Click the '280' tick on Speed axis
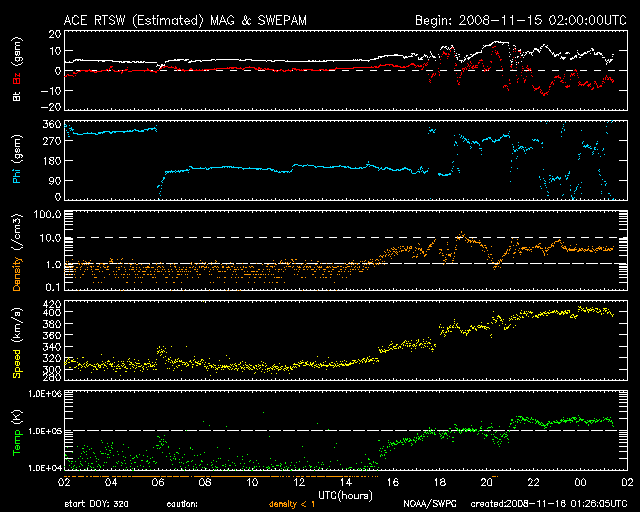Screen dimensions: 640x512 pos(52,376)
